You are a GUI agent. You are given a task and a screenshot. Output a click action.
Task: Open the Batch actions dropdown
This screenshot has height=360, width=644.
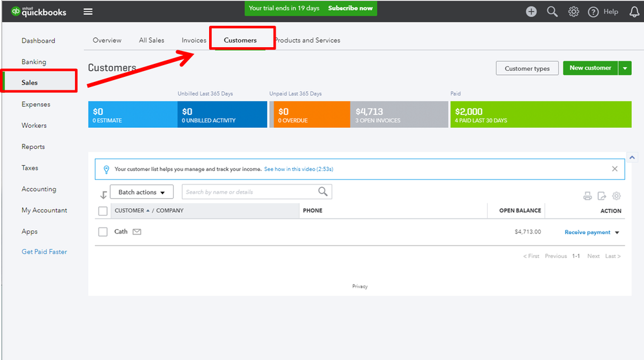[x=142, y=192]
